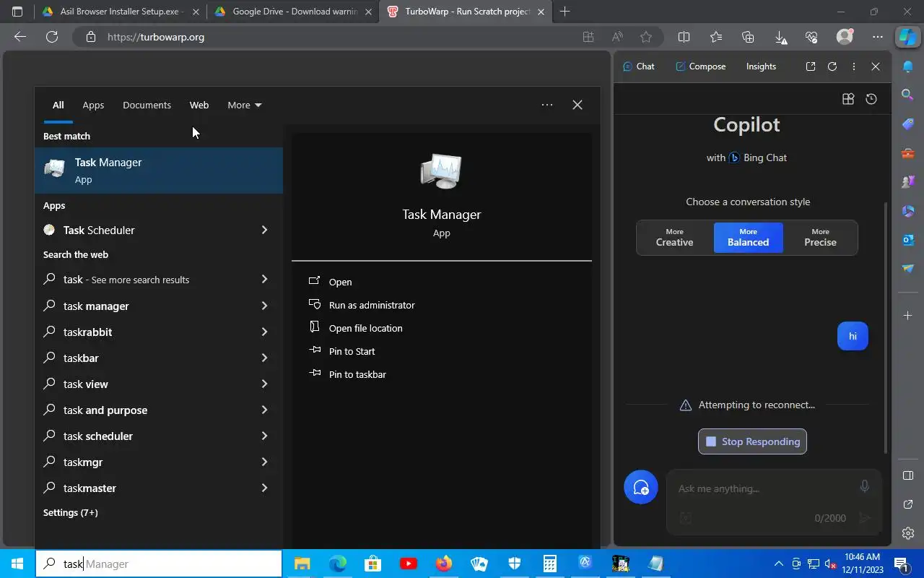Open search panel options ellipsis
Screen dimensions: 924x578
click(x=547, y=105)
